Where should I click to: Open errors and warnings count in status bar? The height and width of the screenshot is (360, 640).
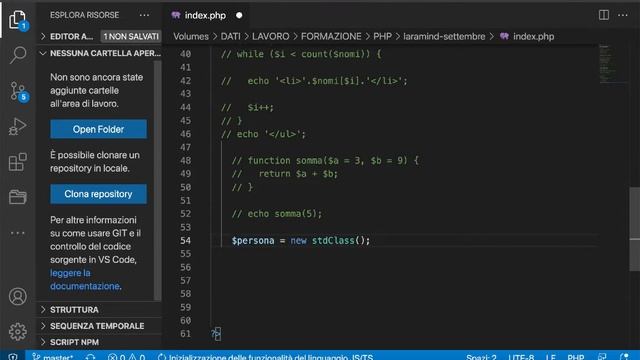click(x=126, y=356)
